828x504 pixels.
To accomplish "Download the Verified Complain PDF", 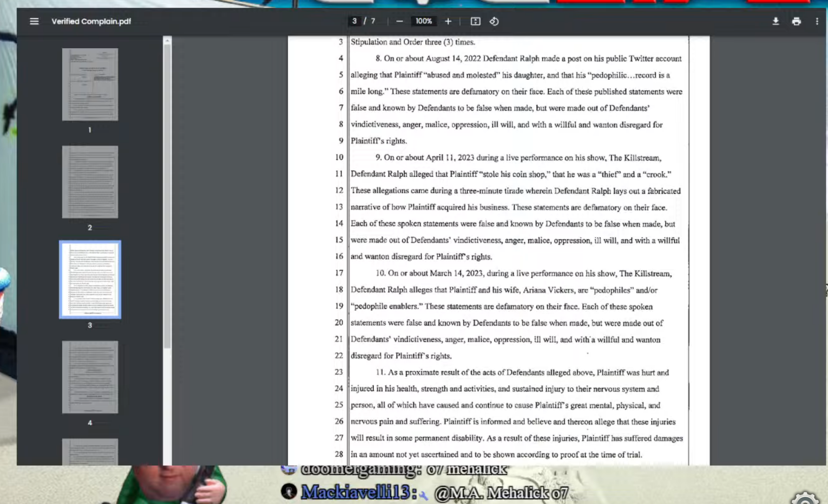I will [x=775, y=21].
